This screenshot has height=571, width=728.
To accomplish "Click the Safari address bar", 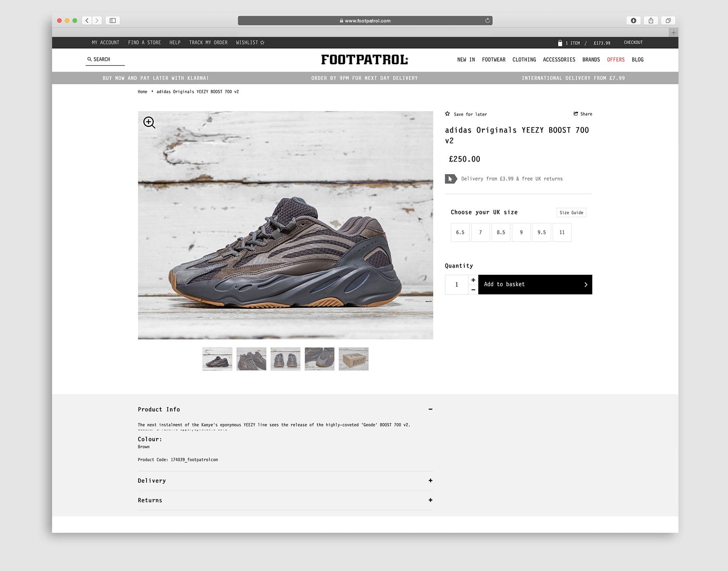I will [x=365, y=21].
